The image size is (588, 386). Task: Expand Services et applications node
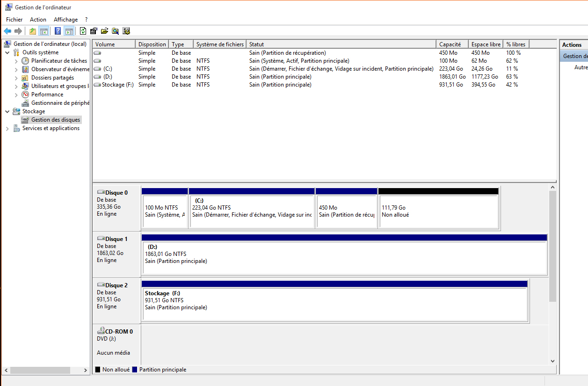coord(7,128)
